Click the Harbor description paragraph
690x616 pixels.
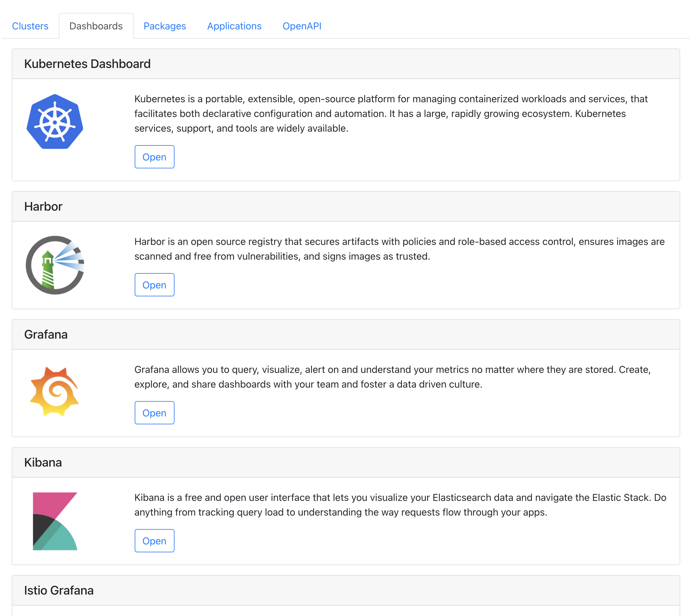pos(399,249)
